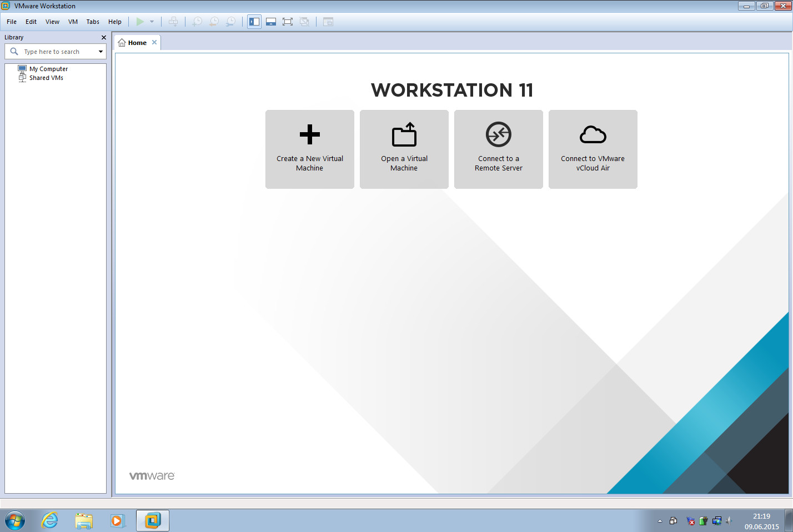Open the VM menu
Image resolution: width=793 pixels, height=532 pixels.
(73, 22)
